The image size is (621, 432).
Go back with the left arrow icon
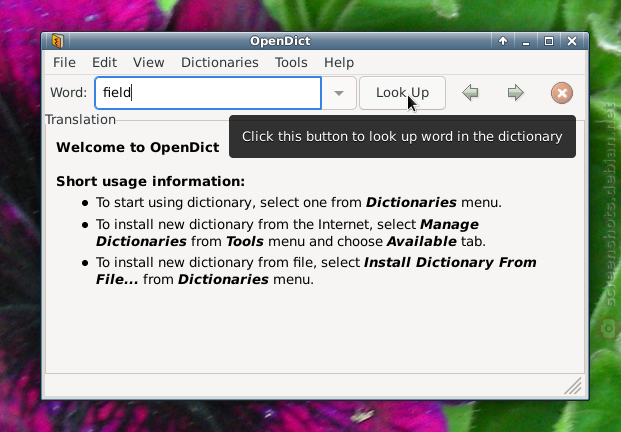pyautogui.click(x=471, y=93)
